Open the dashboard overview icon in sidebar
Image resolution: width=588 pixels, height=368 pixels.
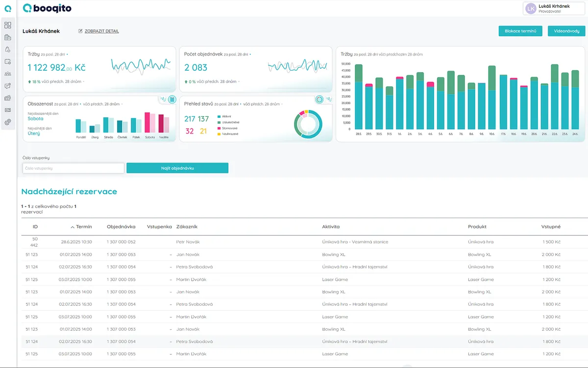tap(8, 25)
